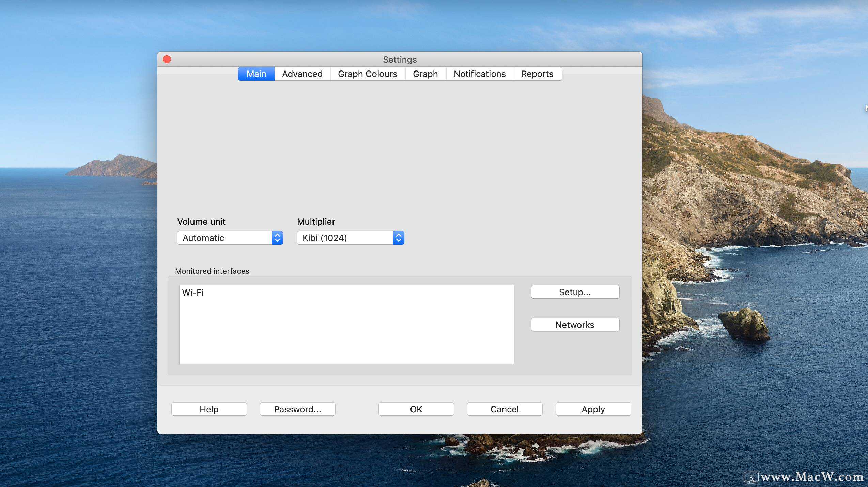Screen dimensions: 868x487
Task: Confirm settings with OK
Action: pos(416,409)
